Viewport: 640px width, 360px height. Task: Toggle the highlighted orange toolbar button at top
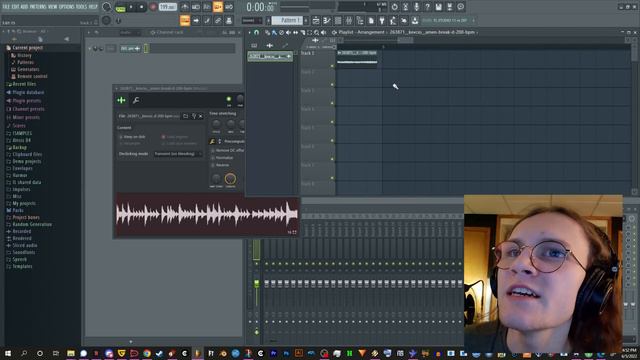(x=218, y=7)
